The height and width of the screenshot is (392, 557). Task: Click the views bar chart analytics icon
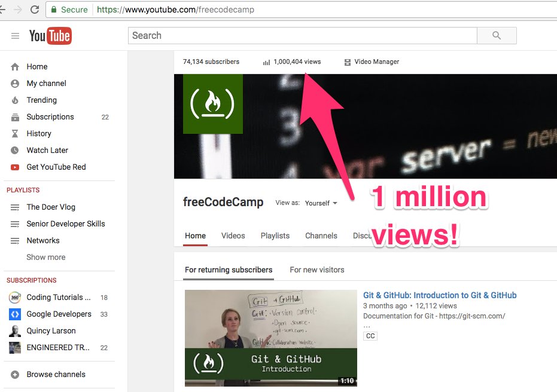pos(266,62)
